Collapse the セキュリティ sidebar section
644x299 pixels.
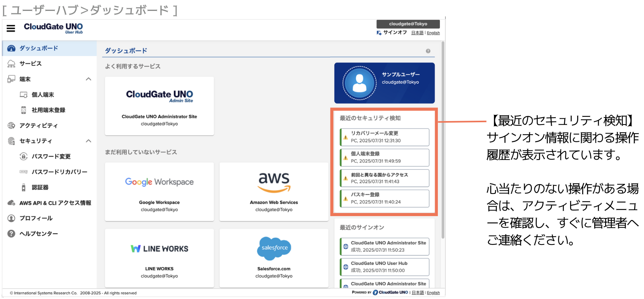point(89,141)
